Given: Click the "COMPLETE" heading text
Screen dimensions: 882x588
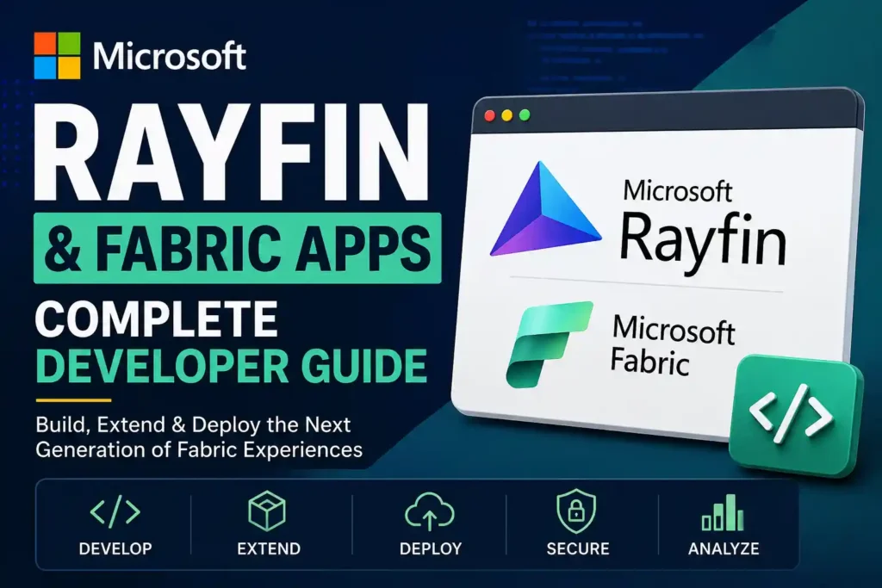Looking at the screenshot, I should click(157, 319).
